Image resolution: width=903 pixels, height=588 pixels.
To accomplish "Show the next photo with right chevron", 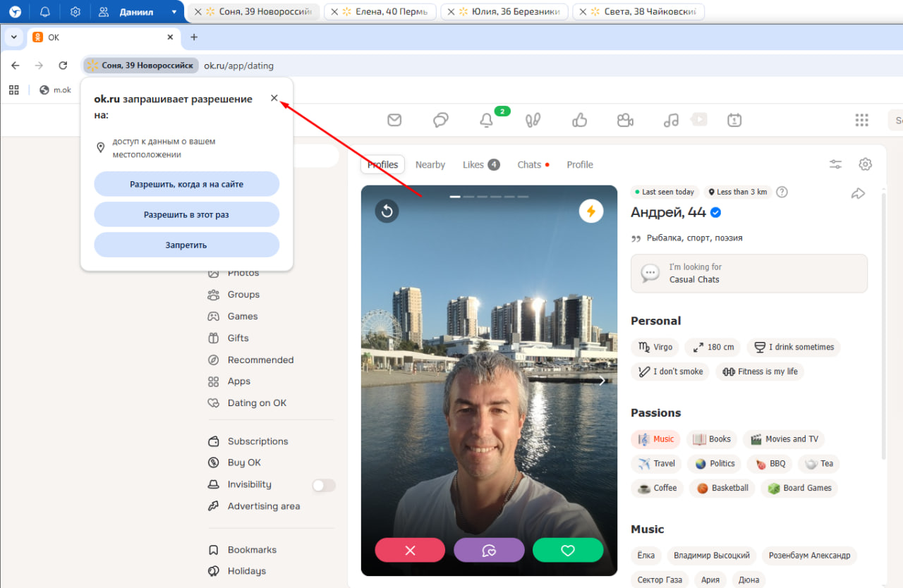I will (x=602, y=381).
